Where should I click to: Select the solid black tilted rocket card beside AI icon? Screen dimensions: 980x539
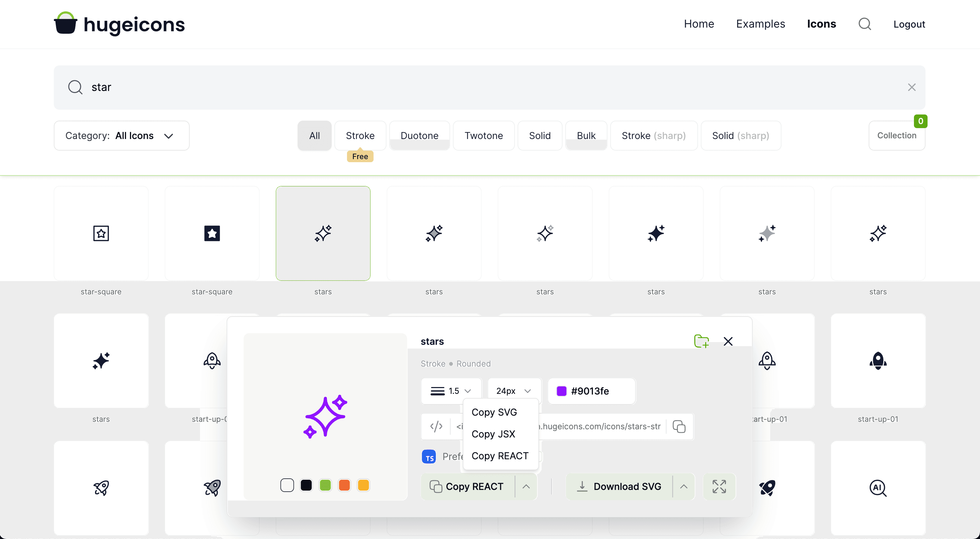(767, 488)
